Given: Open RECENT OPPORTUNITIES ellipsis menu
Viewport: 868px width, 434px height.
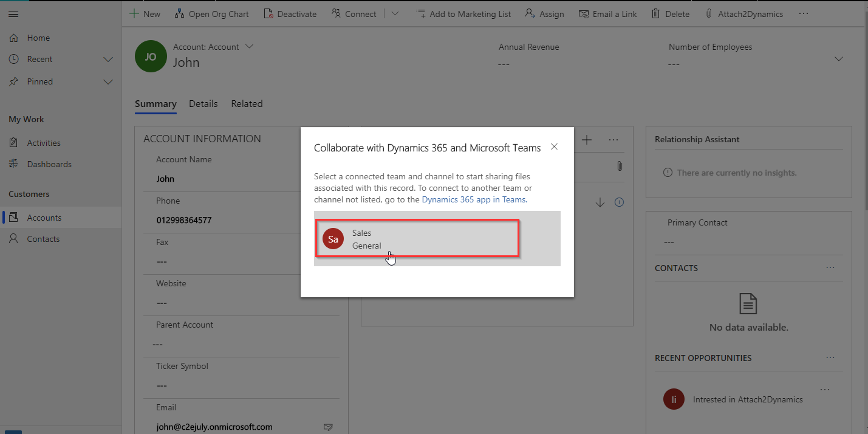Looking at the screenshot, I should [830, 357].
